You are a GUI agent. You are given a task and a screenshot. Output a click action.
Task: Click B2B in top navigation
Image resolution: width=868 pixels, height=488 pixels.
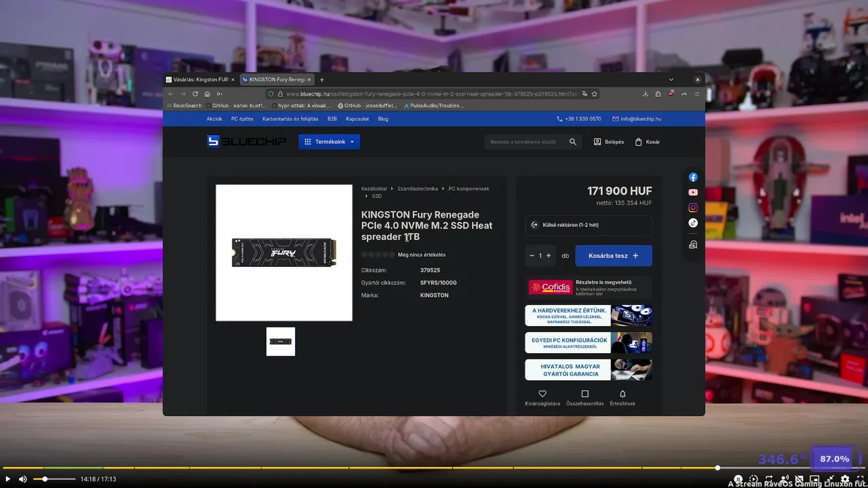(x=332, y=119)
